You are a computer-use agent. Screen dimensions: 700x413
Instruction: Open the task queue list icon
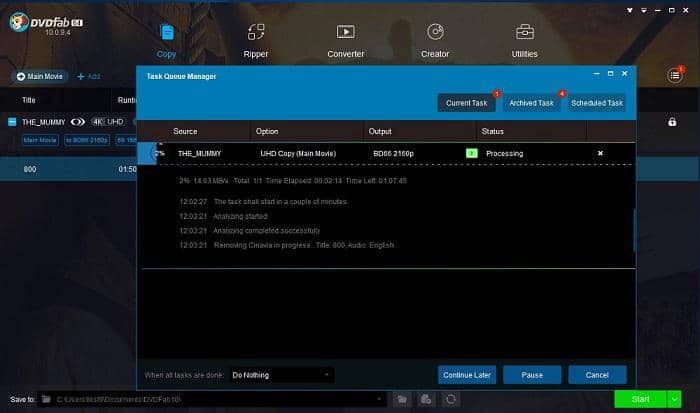pyautogui.click(x=675, y=75)
